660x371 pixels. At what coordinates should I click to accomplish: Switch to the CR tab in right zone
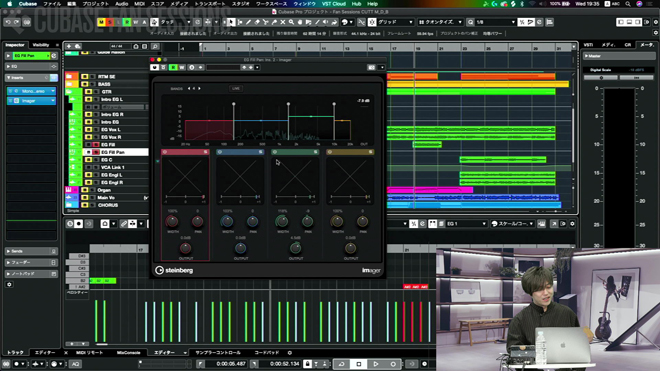(x=628, y=45)
